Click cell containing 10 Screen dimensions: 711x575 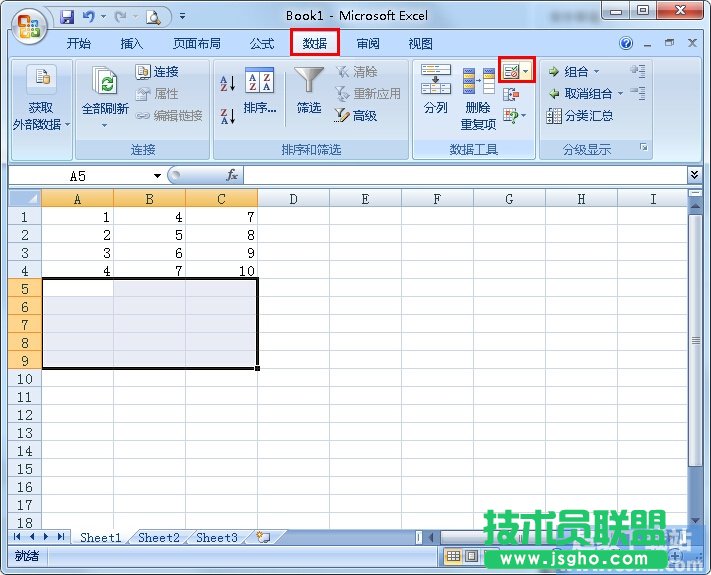(222, 271)
